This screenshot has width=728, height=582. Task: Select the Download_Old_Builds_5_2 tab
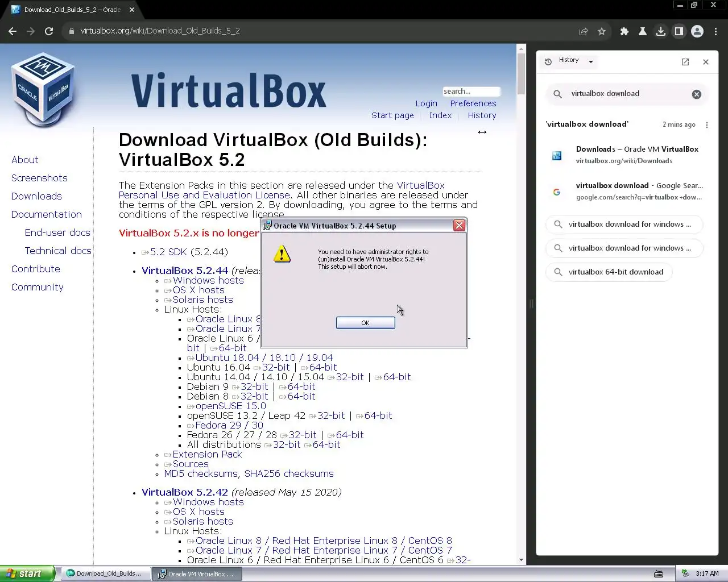coord(72,10)
